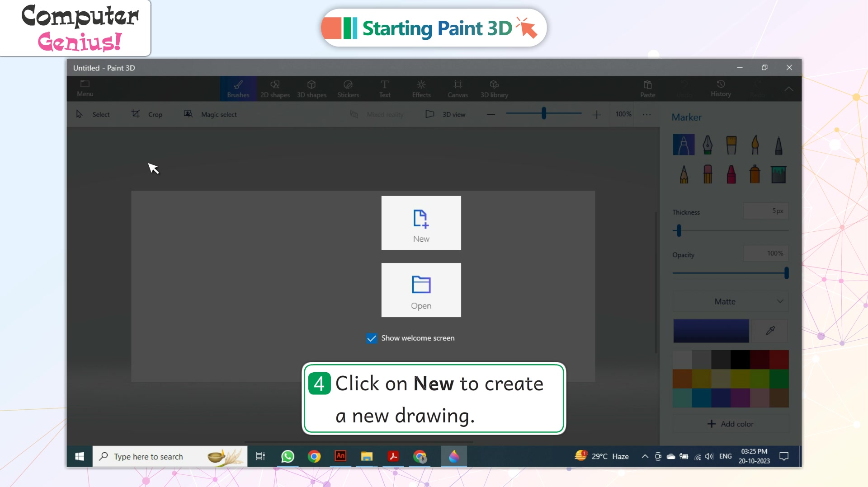This screenshot has width=868, height=487.
Task: Collapse the ribbon with the chevron
Action: click(x=788, y=89)
